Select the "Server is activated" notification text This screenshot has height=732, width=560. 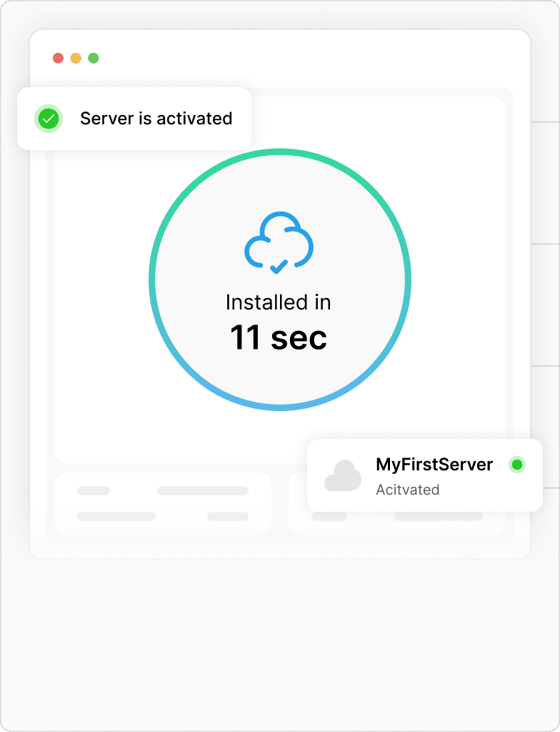(x=156, y=119)
